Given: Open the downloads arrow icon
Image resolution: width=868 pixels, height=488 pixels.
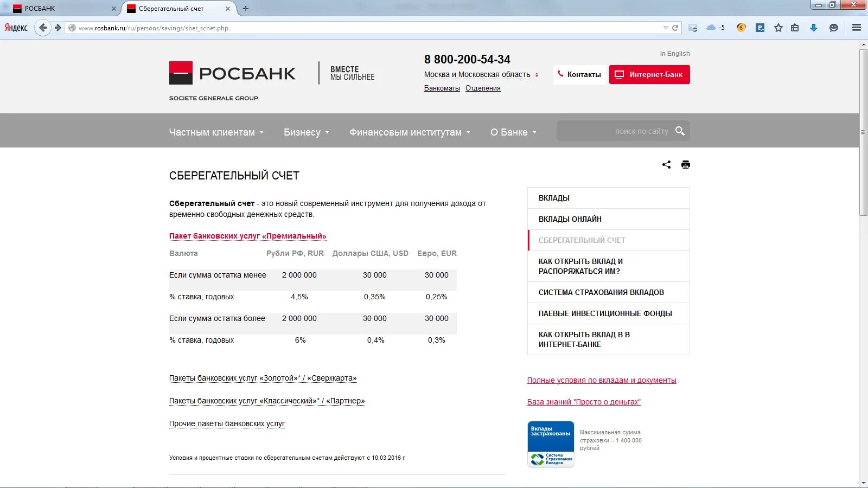Looking at the screenshot, I should tap(814, 28).
